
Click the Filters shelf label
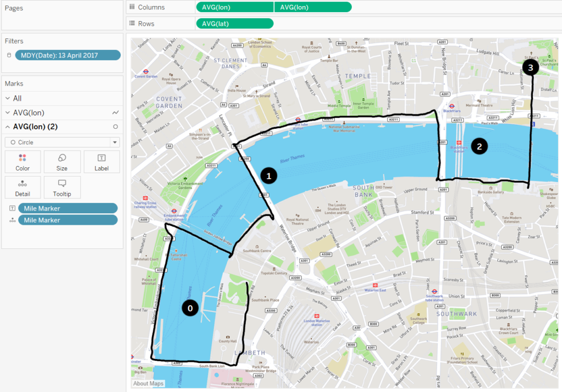coord(14,41)
